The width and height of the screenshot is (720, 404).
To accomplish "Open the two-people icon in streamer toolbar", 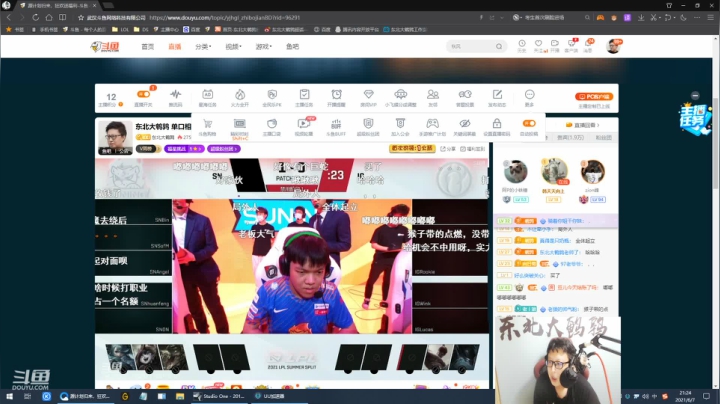I will pos(433,94).
